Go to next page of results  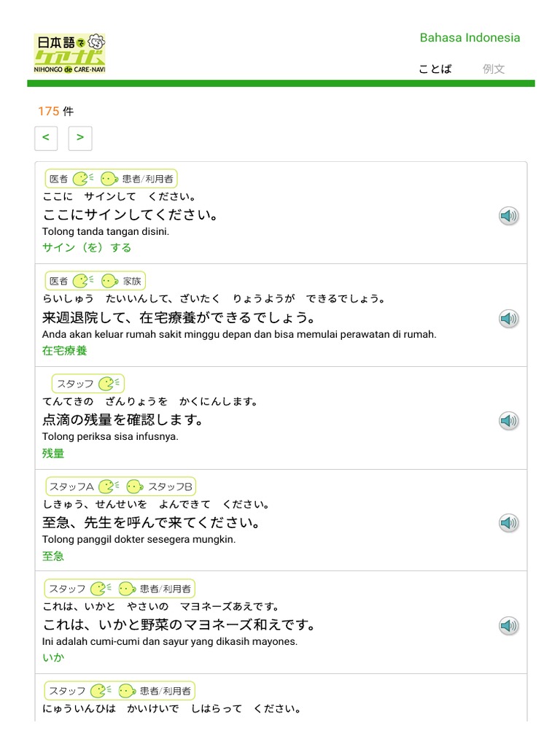(80, 137)
